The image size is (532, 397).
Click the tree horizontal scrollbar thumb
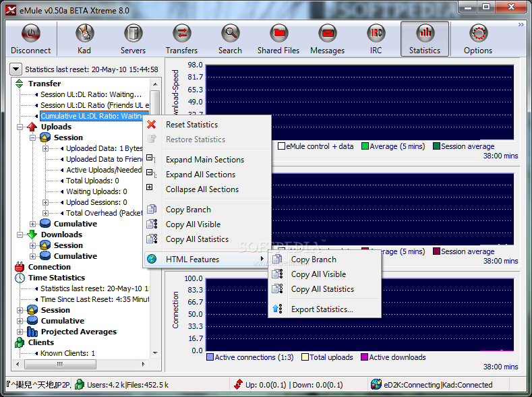click(x=60, y=364)
